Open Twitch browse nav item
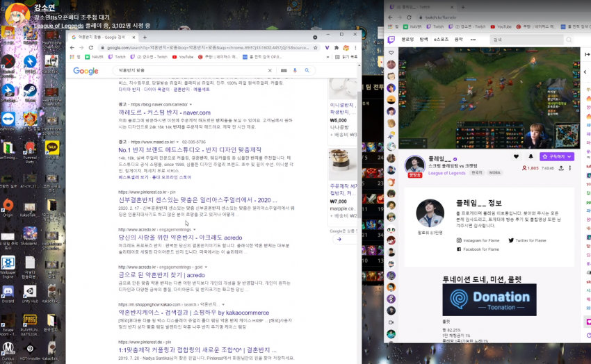This screenshot has width=591, height=364. coord(423,40)
